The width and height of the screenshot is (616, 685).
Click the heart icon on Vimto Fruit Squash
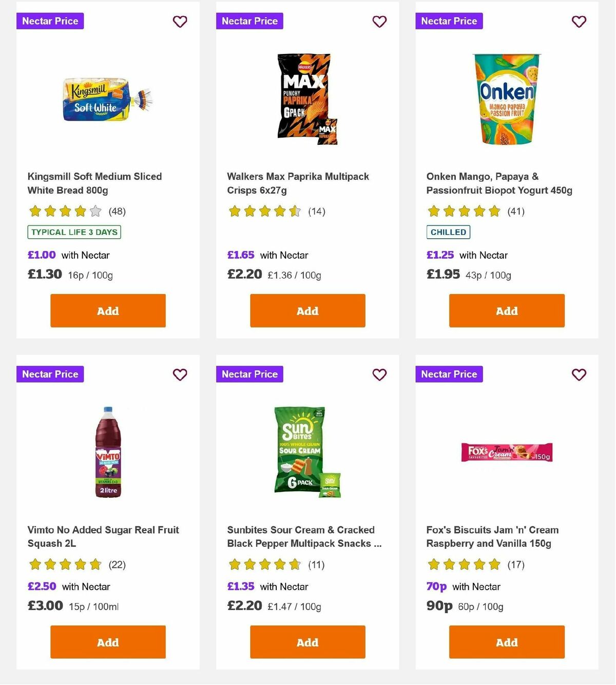pyautogui.click(x=180, y=375)
